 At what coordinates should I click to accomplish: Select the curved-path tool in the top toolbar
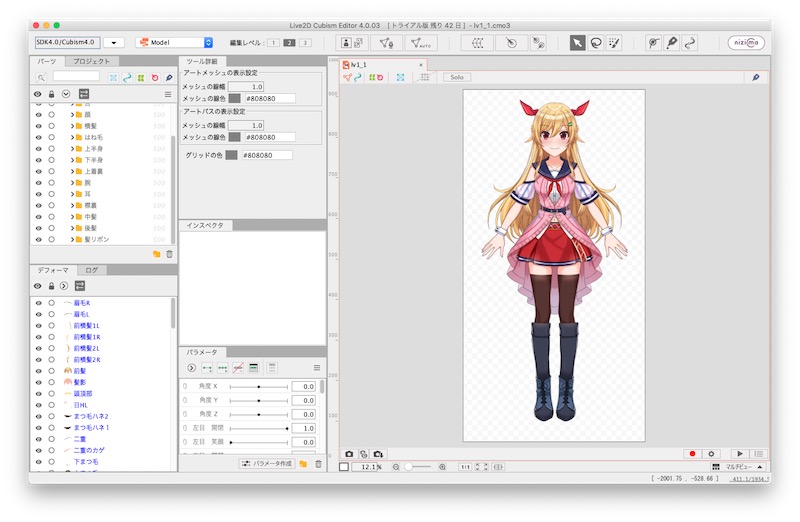[690, 43]
